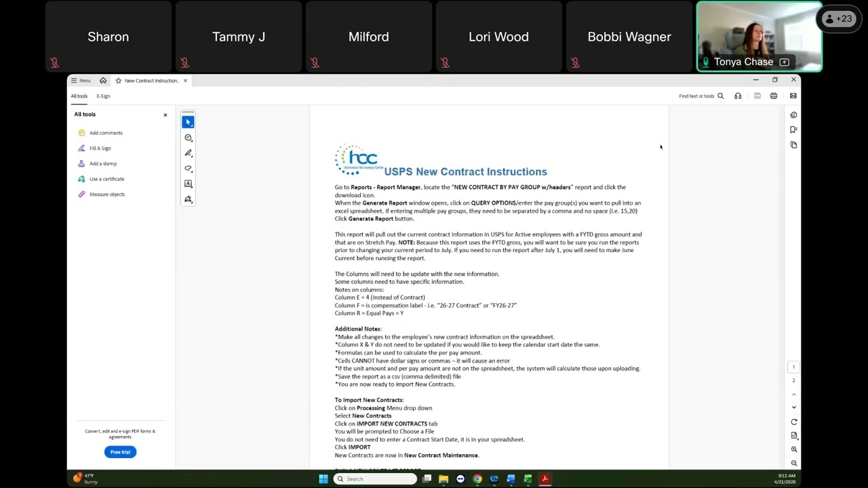Open File Explorer from the taskbar
868x488 pixels.
pos(443,479)
